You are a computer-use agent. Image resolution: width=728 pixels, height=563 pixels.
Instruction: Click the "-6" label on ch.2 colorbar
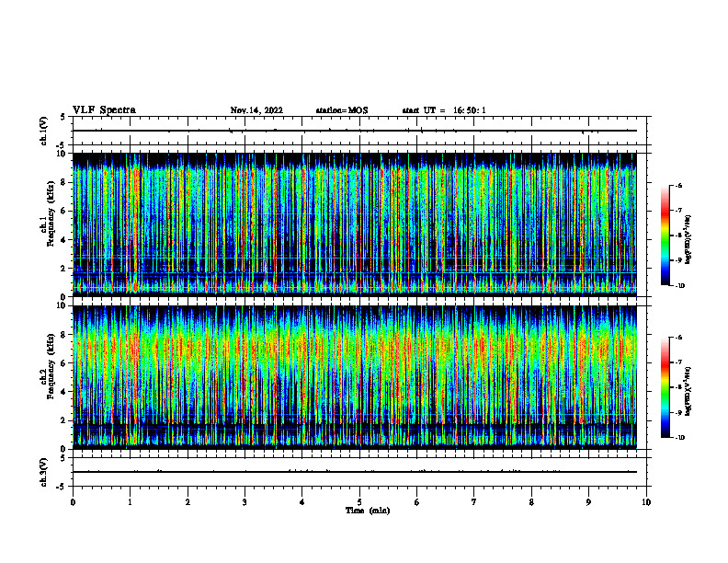[x=678, y=338]
